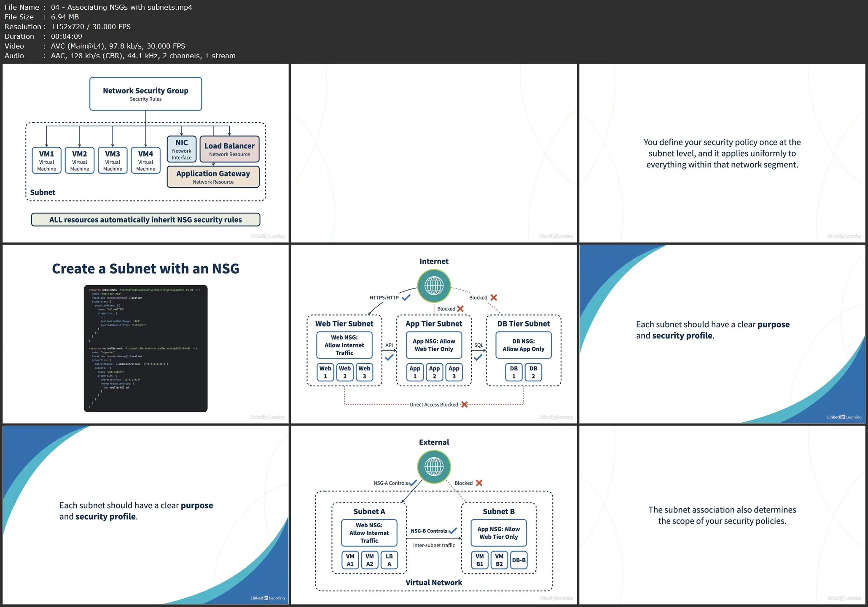Click the External globe icon
The image size is (868, 607).
pyautogui.click(x=434, y=467)
